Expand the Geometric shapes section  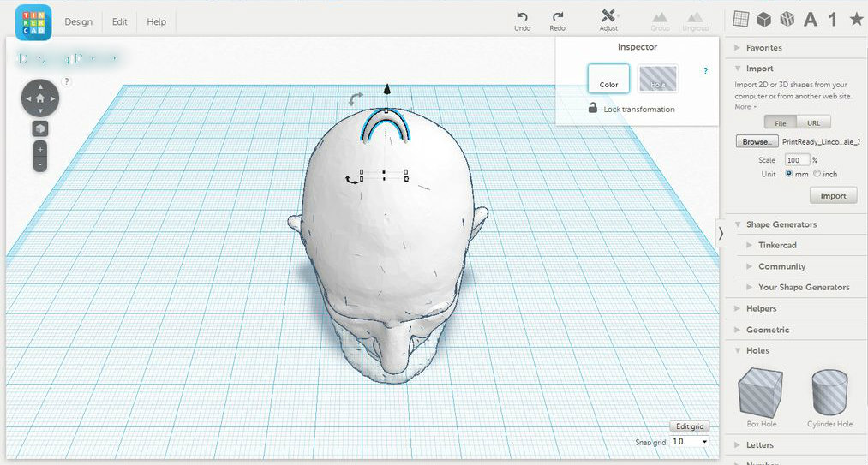point(767,330)
